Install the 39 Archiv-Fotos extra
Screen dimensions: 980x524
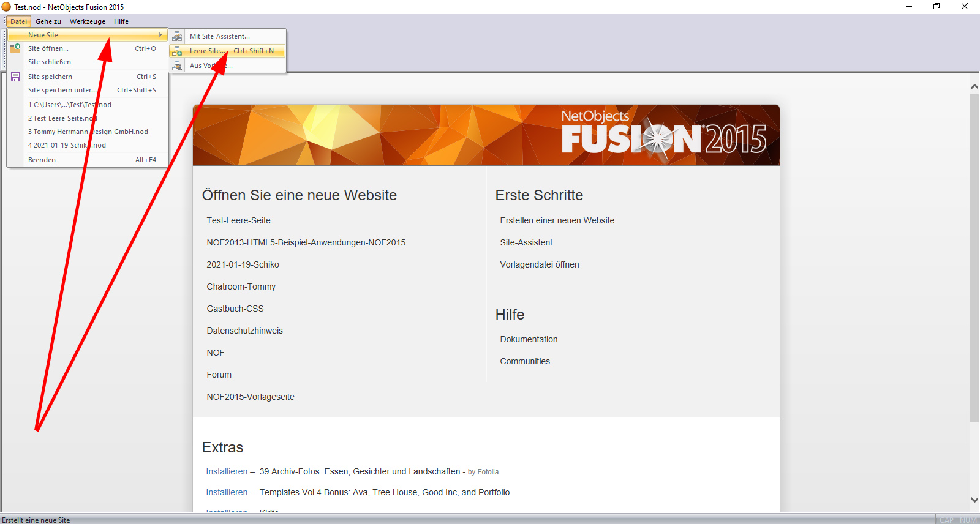point(227,471)
